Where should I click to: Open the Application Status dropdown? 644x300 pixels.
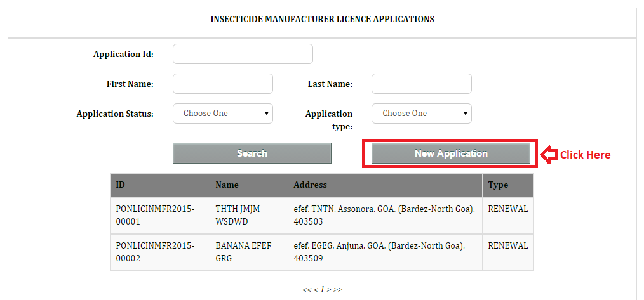tap(222, 114)
